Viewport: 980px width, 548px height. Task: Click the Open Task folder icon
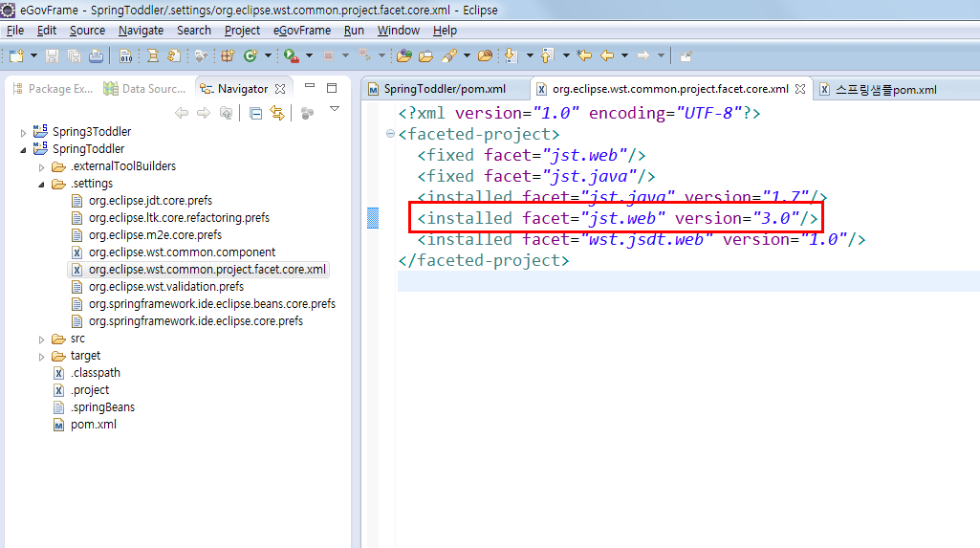pyautogui.click(x=426, y=55)
